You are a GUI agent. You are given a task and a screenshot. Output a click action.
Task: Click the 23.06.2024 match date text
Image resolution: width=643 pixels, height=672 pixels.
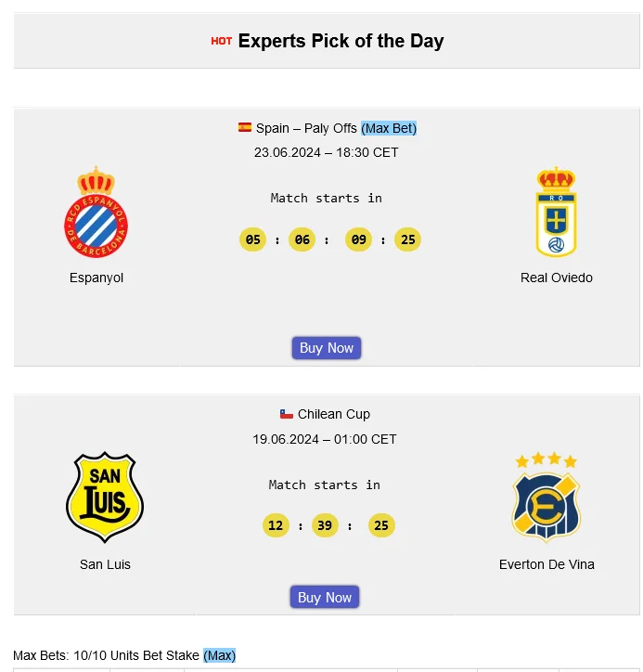[326, 152]
